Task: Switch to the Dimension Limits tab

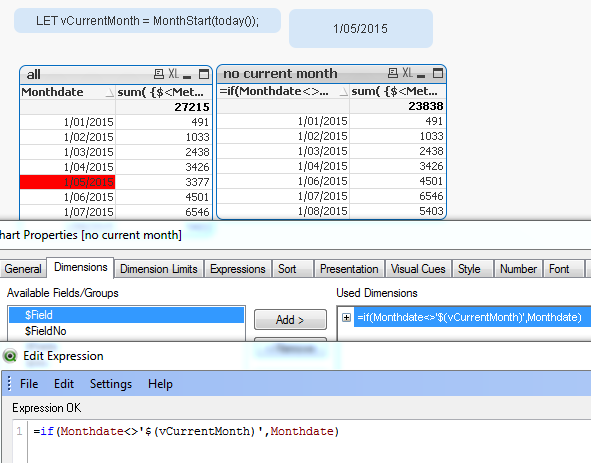Action: point(158,269)
